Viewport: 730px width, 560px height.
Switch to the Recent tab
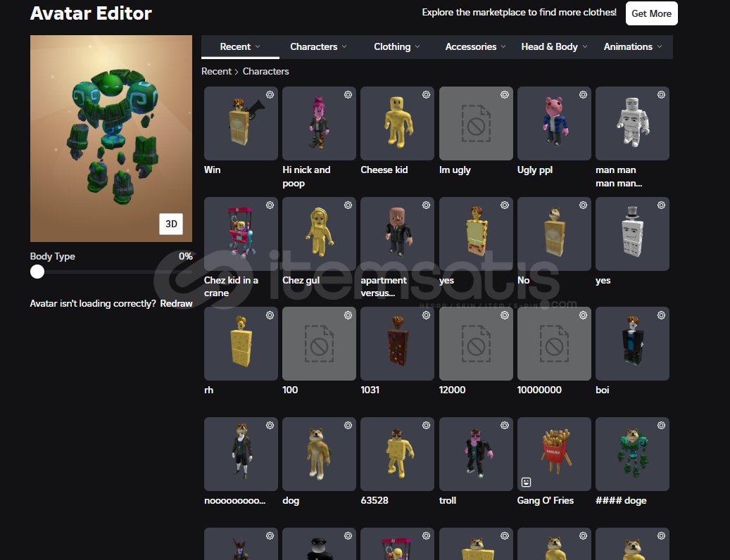(x=240, y=47)
